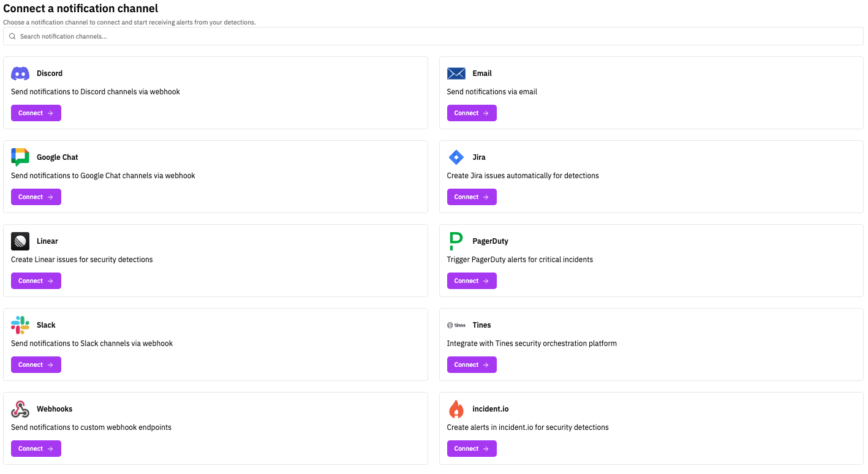Click the Email envelope icon
The height and width of the screenshot is (474, 868).
[456, 73]
